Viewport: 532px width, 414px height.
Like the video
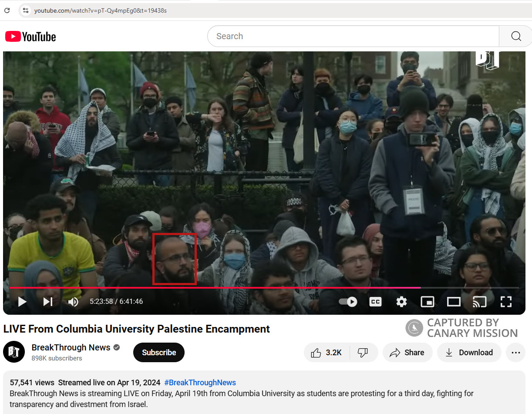tap(327, 352)
